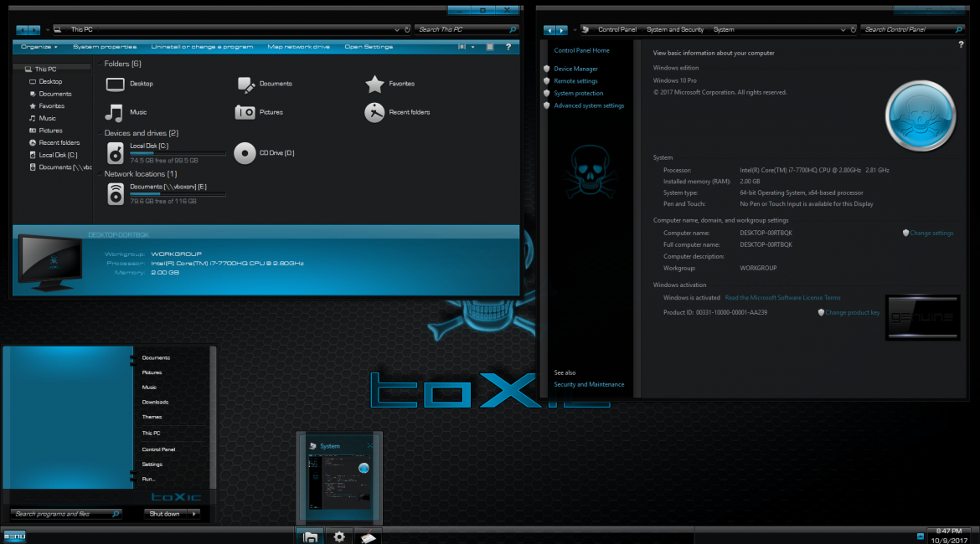Screen dimensions: 980x544
Task: Open System protection link
Action: pos(578,94)
